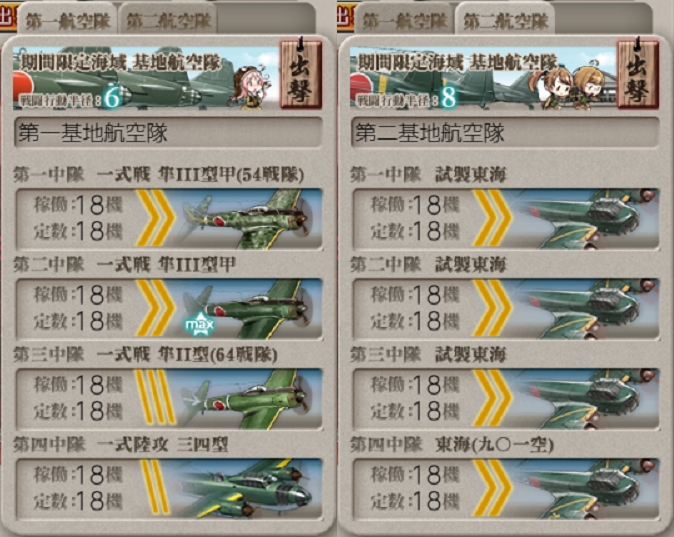Click the double-stripe proficiency mark on 一式陸攻 三四型
The image size is (674, 537).
pos(155,487)
